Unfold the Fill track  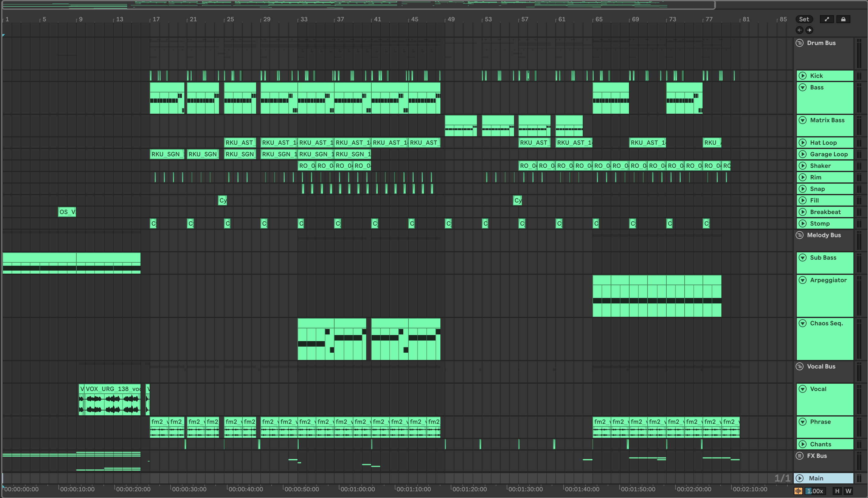(x=802, y=200)
